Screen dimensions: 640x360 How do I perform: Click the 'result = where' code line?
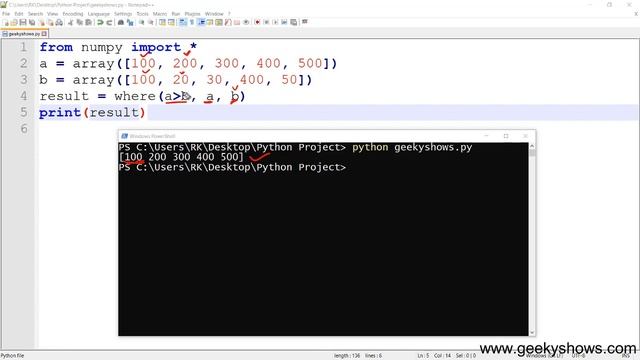(x=142, y=96)
